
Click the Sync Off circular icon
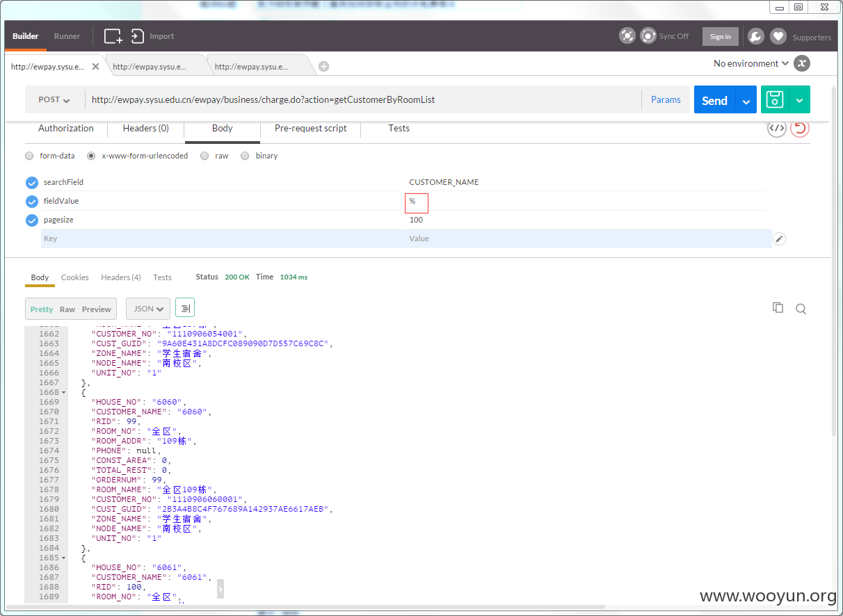[x=648, y=36]
